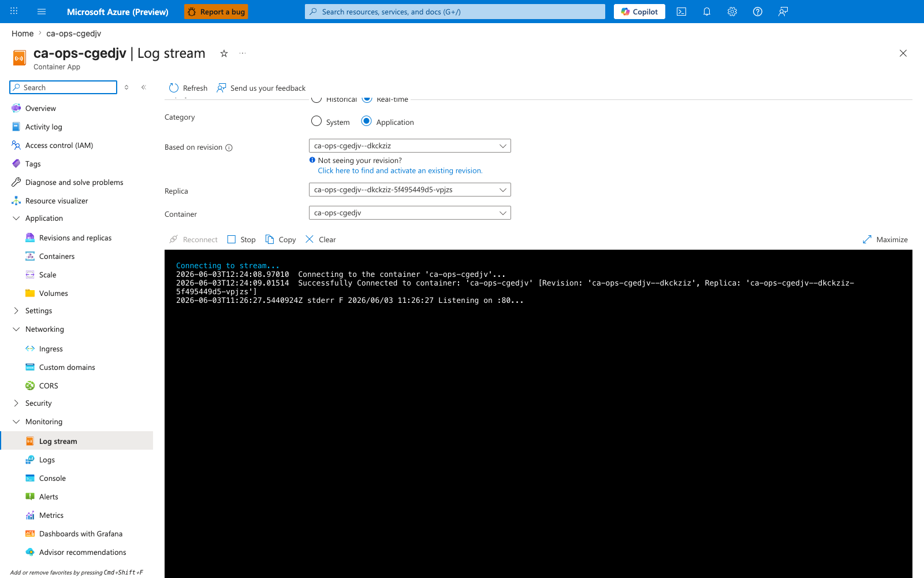
Task: Collapse the Networking section in sidebar
Action: click(16, 329)
